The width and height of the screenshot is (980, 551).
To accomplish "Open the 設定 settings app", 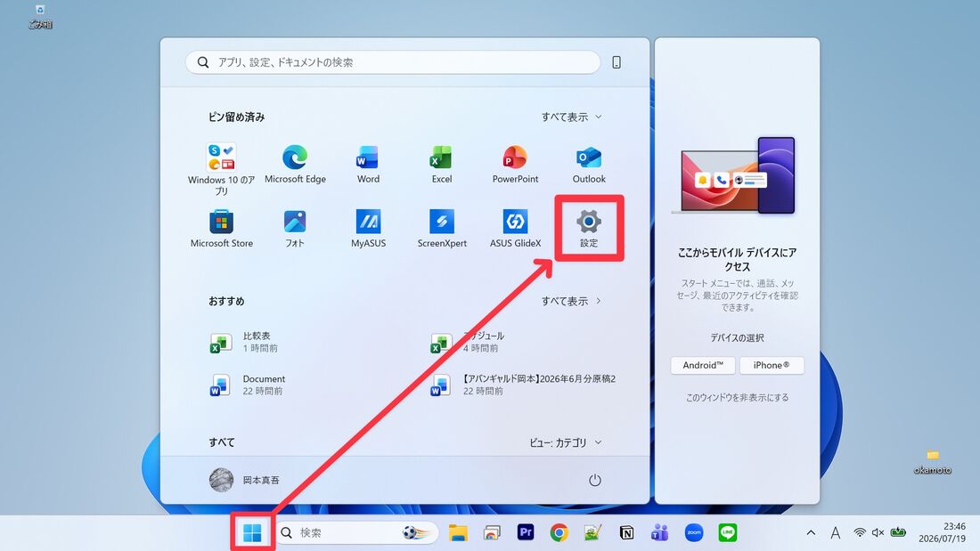I will coord(589,229).
